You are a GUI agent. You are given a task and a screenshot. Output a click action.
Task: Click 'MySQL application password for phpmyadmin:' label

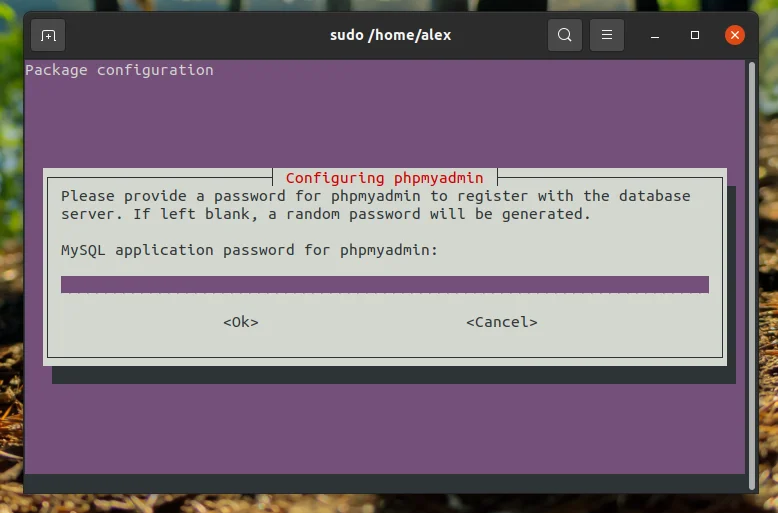click(x=250, y=250)
